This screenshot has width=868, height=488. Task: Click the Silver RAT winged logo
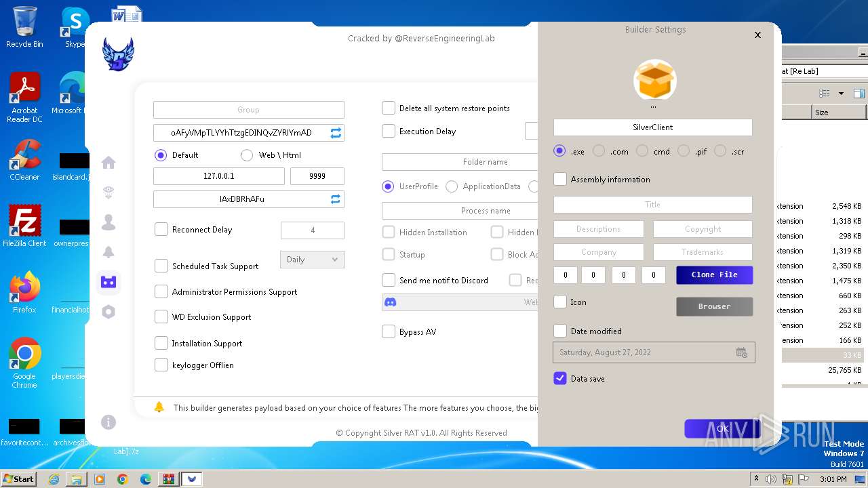[119, 54]
